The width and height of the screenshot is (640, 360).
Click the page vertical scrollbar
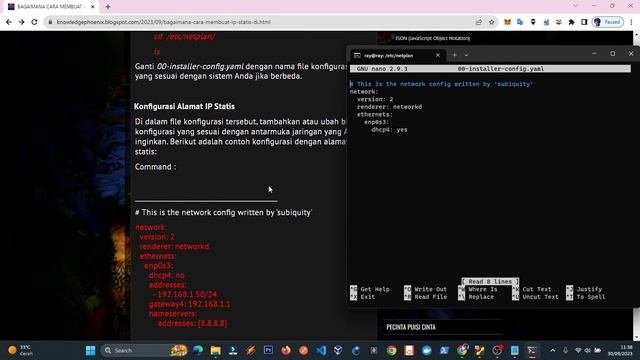coord(637,186)
